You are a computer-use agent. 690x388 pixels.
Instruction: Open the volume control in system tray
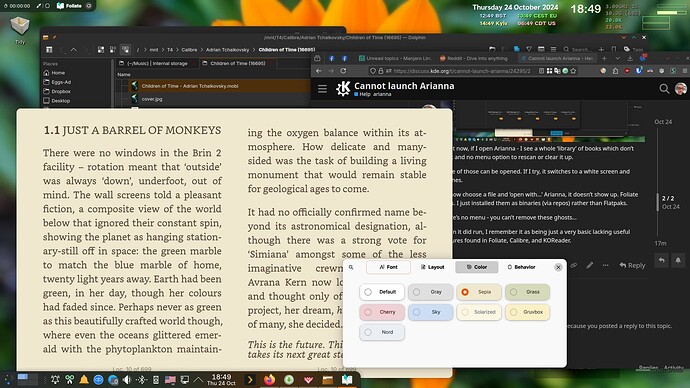127,379
